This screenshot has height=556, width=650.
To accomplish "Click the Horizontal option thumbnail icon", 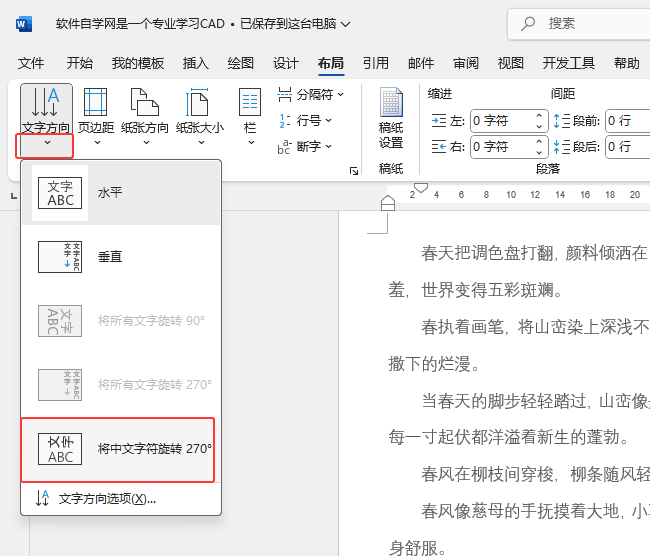I will (60, 193).
